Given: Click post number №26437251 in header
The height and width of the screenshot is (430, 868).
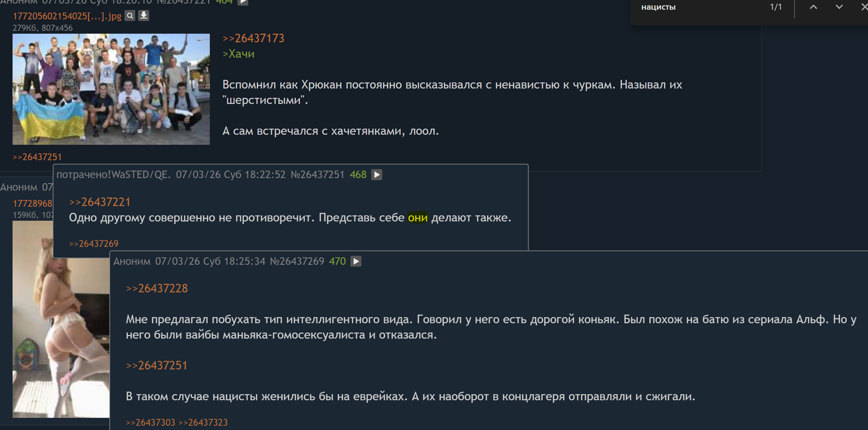Looking at the screenshot, I should coord(317,175).
